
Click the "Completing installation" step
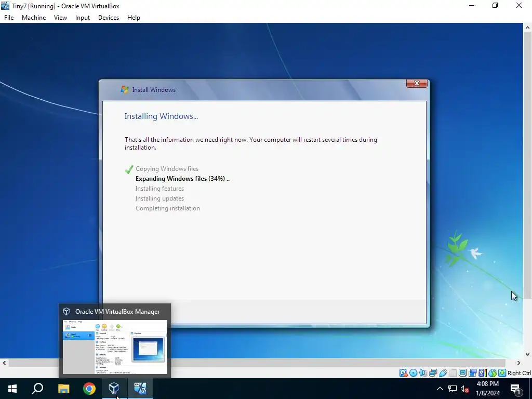168,208
